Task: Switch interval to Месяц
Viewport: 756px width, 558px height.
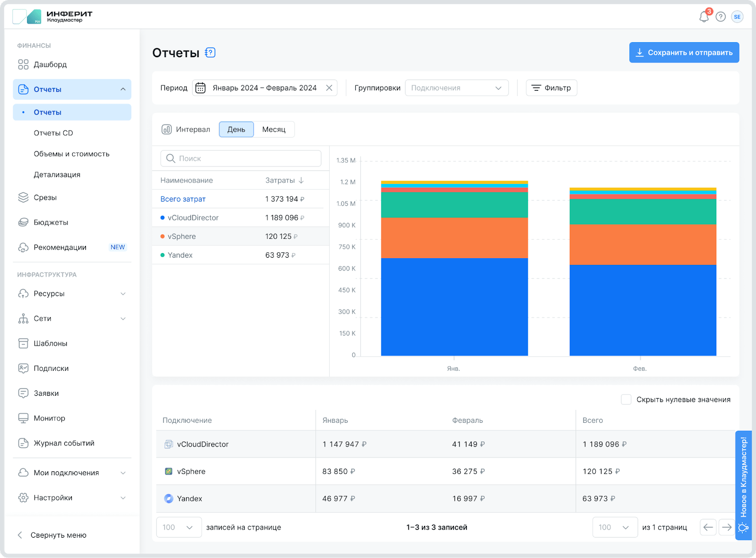Action: (x=274, y=130)
